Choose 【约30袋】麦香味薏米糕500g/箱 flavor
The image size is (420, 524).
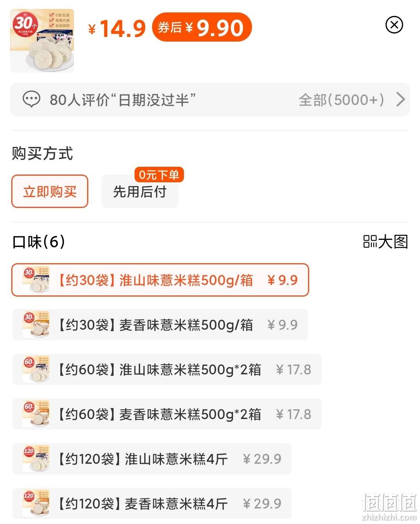click(160, 325)
